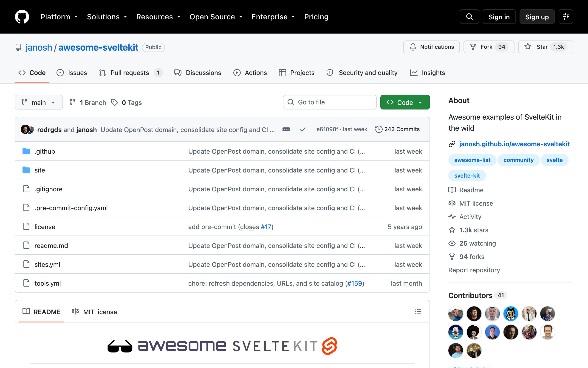Switch to the Projects tab
Image resolution: width=588 pixels, height=368 pixels.
[297, 73]
